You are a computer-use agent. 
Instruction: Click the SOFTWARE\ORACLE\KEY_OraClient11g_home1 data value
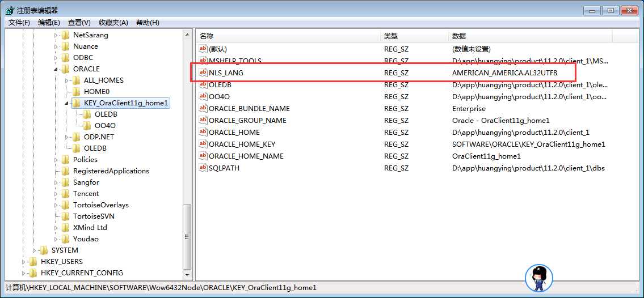click(x=529, y=144)
